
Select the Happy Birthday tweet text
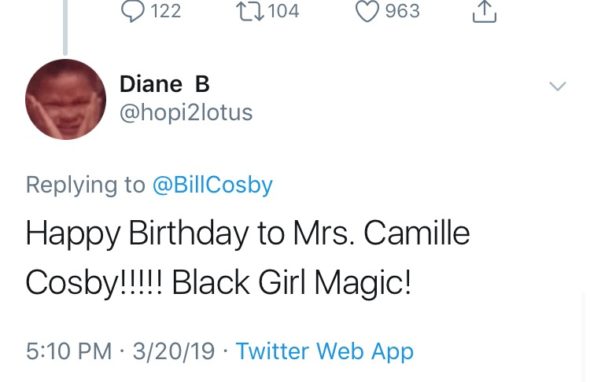pyautogui.click(x=248, y=258)
